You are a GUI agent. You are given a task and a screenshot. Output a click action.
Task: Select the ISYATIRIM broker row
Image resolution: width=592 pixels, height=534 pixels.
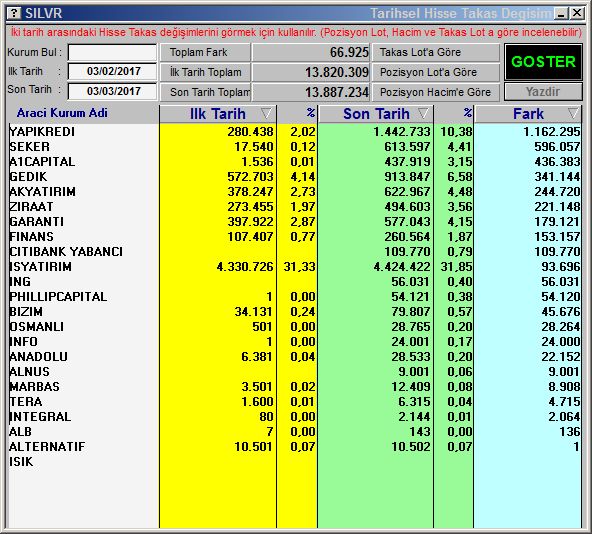pos(295,267)
